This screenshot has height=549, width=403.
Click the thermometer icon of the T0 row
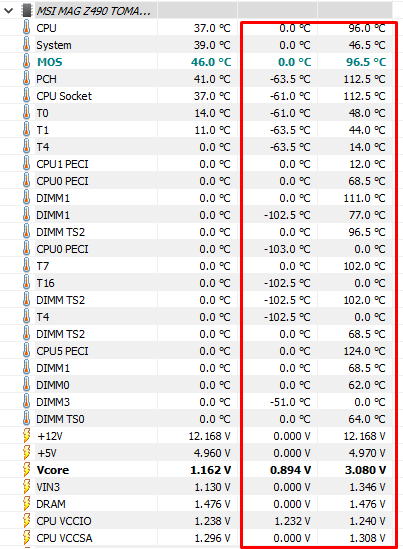[x=27, y=113]
